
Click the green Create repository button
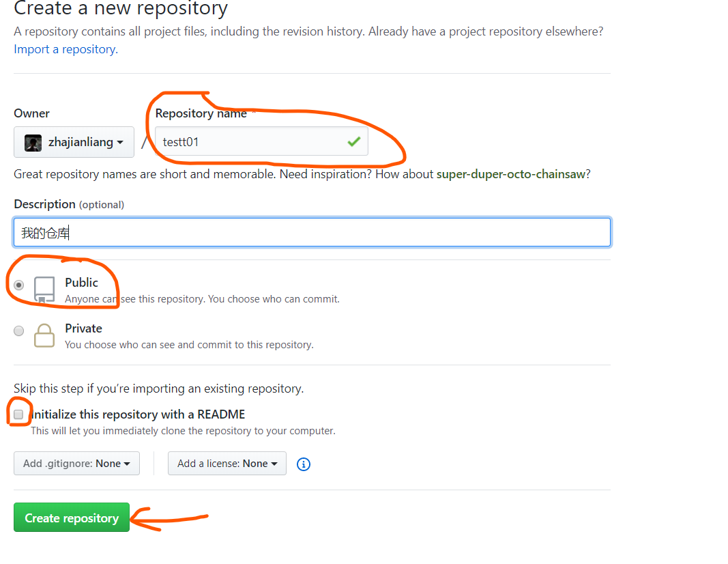tap(72, 518)
